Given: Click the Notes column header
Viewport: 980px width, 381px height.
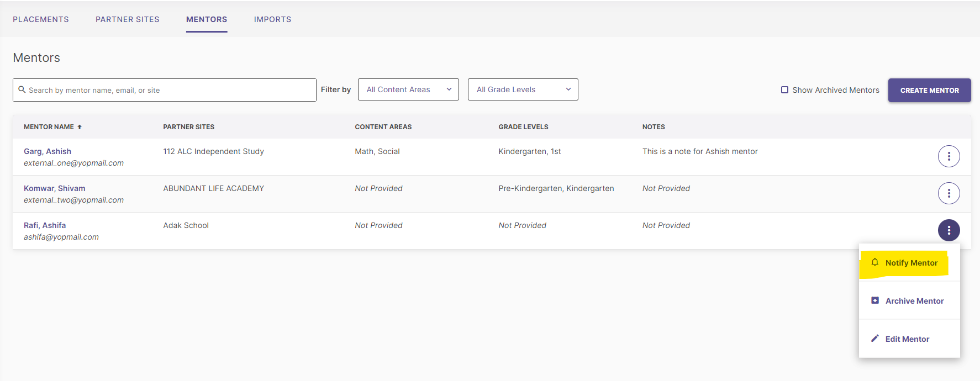Looking at the screenshot, I should (x=654, y=127).
